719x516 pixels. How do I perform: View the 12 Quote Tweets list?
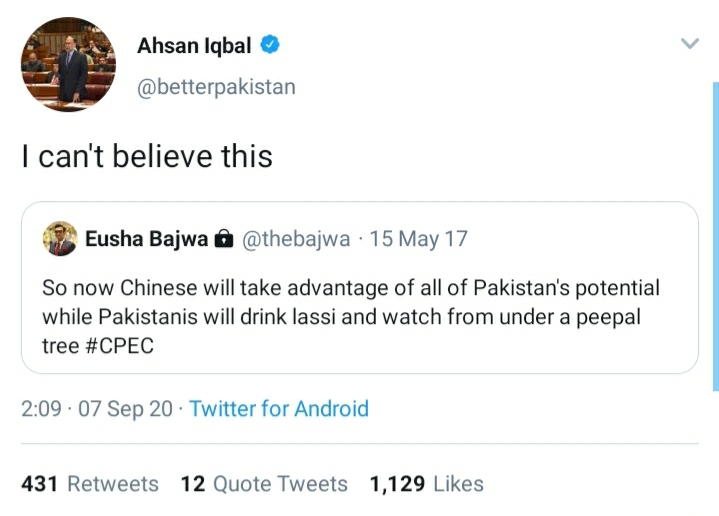(x=264, y=484)
